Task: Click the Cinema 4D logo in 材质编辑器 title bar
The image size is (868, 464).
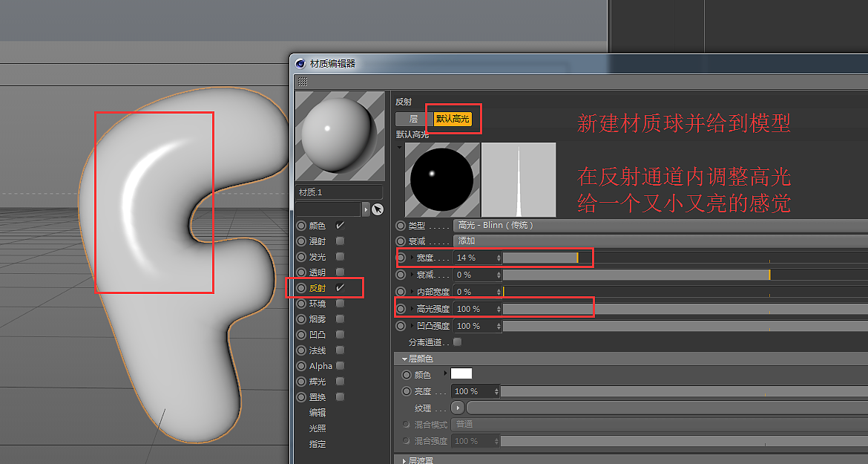Action: click(300, 64)
